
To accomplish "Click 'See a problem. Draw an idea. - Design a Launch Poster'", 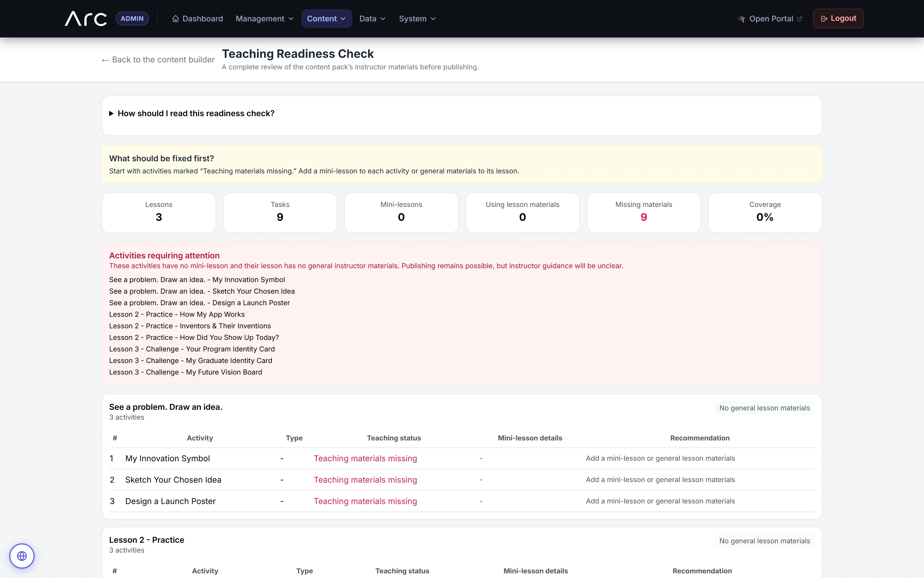I will pyautogui.click(x=199, y=303).
